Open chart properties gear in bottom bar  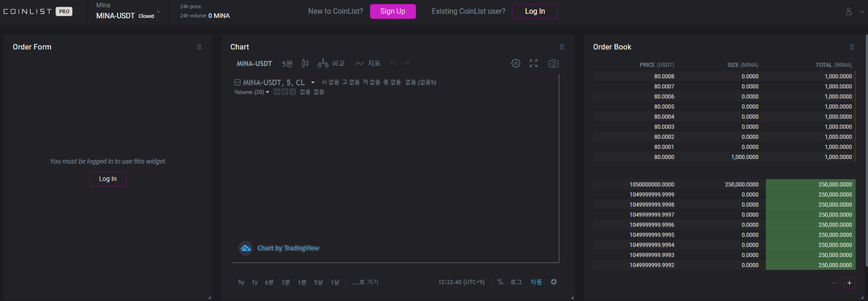coord(554,282)
